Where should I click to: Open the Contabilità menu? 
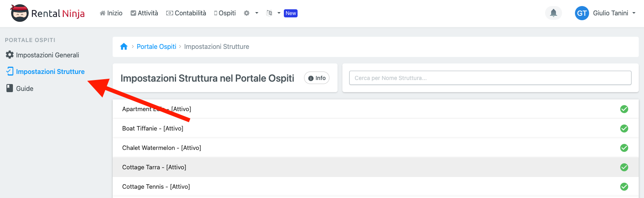[186, 13]
